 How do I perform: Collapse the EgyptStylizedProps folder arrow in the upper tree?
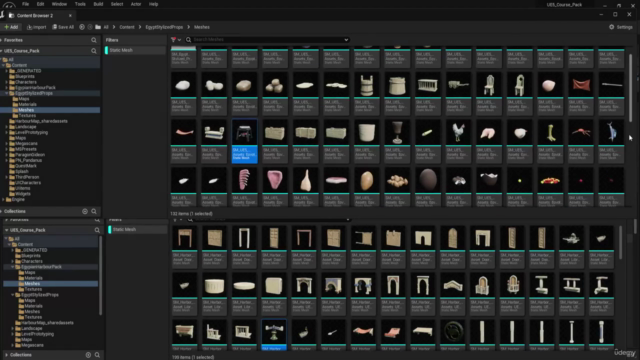click(7, 93)
